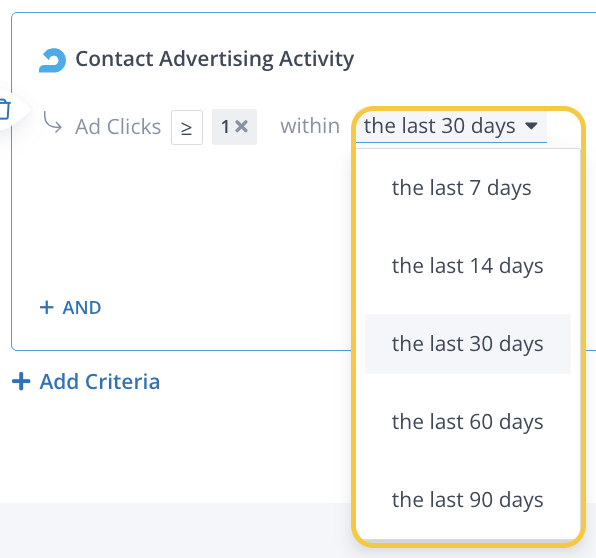Click the Ad Clicks condition label
The image size is (596, 558).
pos(118,127)
